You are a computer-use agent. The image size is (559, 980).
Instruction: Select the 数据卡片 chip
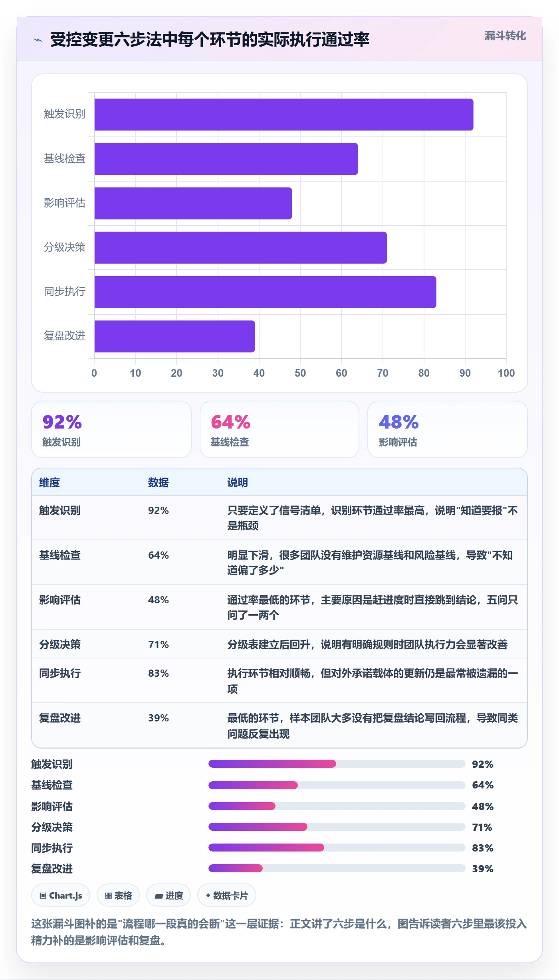pos(227,895)
